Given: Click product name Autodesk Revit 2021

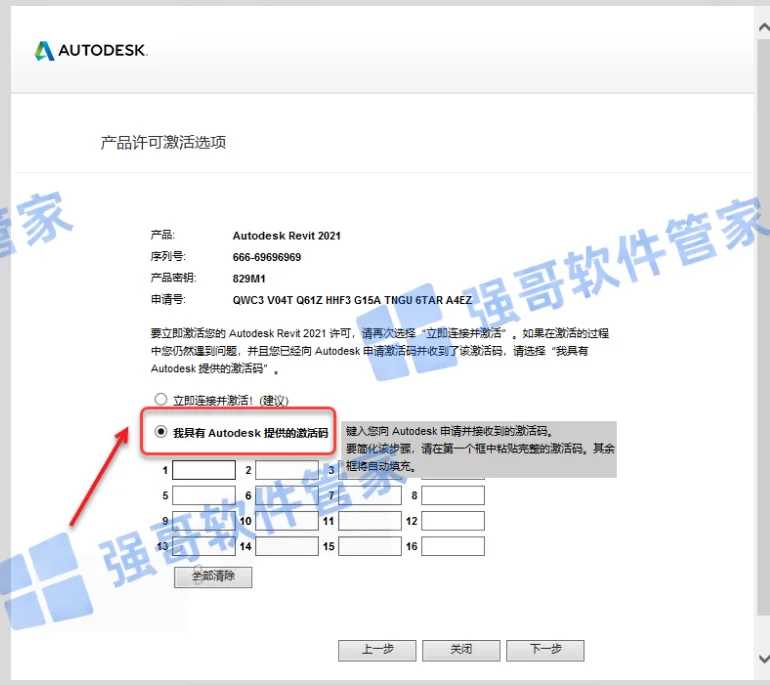Looking at the screenshot, I should [x=286, y=236].
